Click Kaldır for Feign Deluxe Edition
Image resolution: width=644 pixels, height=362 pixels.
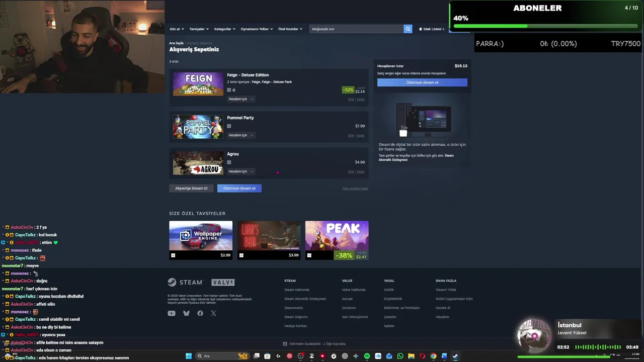361,100
